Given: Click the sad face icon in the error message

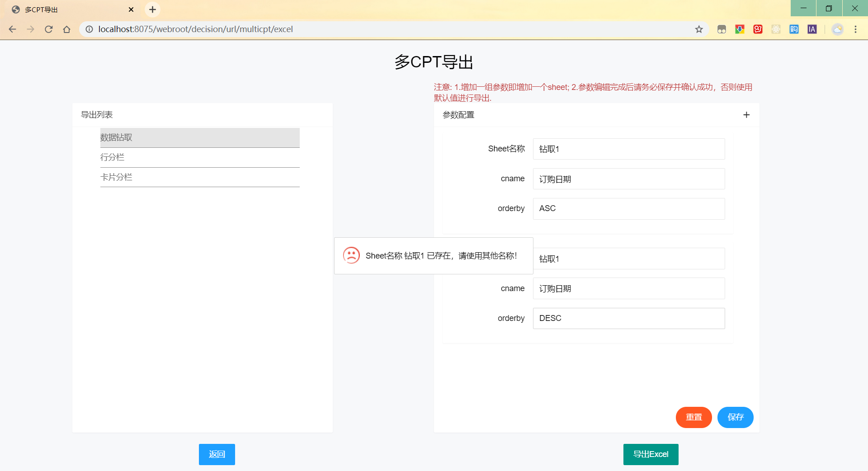Looking at the screenshot, I should [x=351, y=255].
